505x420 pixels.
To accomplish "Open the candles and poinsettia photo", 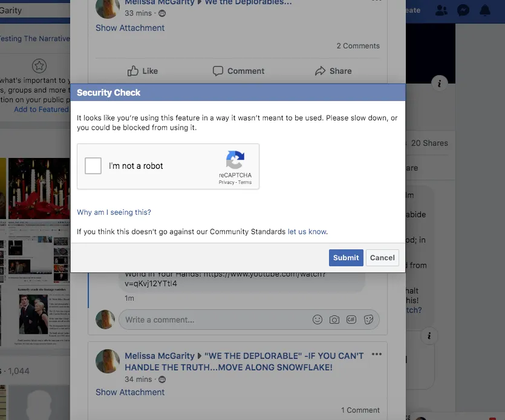I will 39,189.
